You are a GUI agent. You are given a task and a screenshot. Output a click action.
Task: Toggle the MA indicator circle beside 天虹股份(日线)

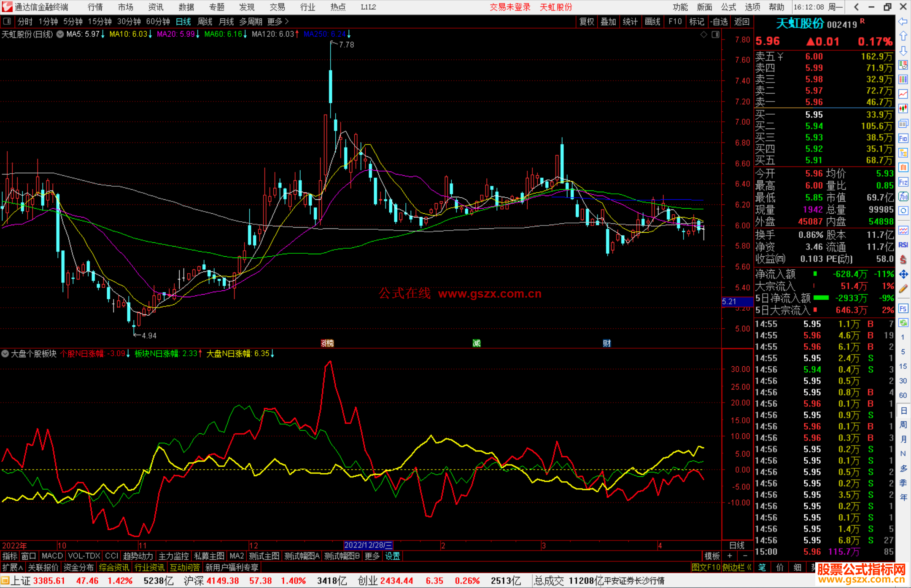(x=60, y=34)
